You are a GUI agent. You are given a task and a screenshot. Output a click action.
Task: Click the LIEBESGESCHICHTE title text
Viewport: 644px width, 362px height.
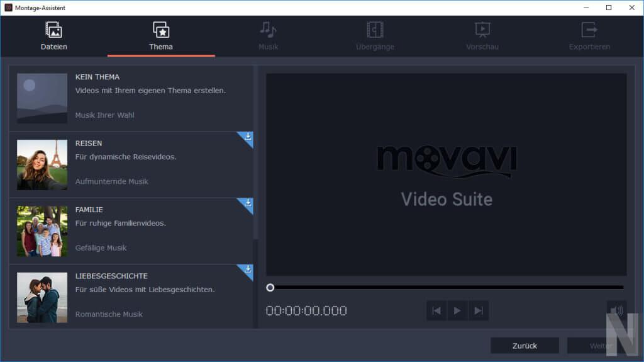[111, 276]
